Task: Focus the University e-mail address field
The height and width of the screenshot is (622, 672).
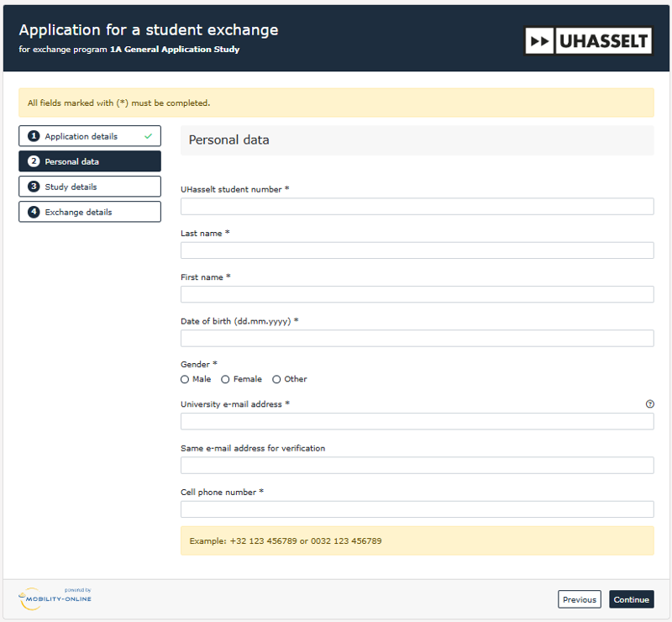Action: 417,421
